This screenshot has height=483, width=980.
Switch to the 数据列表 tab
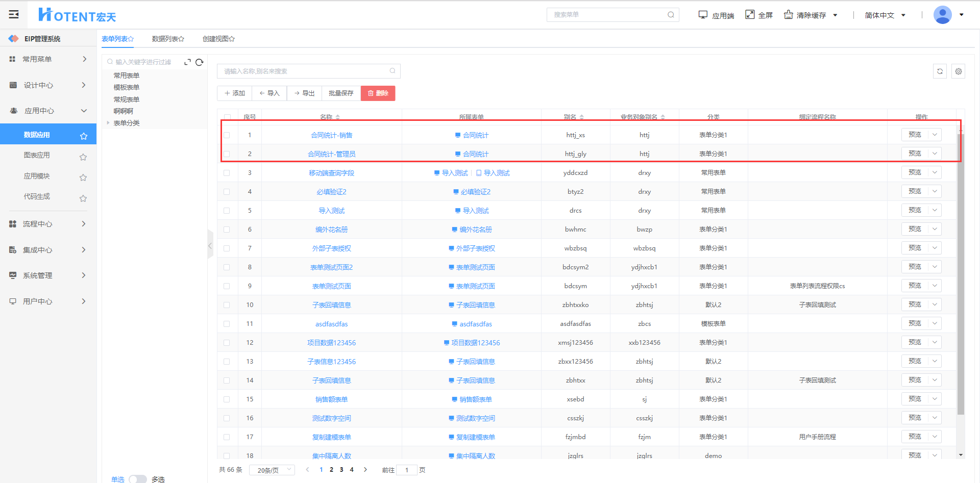point(167,39)
